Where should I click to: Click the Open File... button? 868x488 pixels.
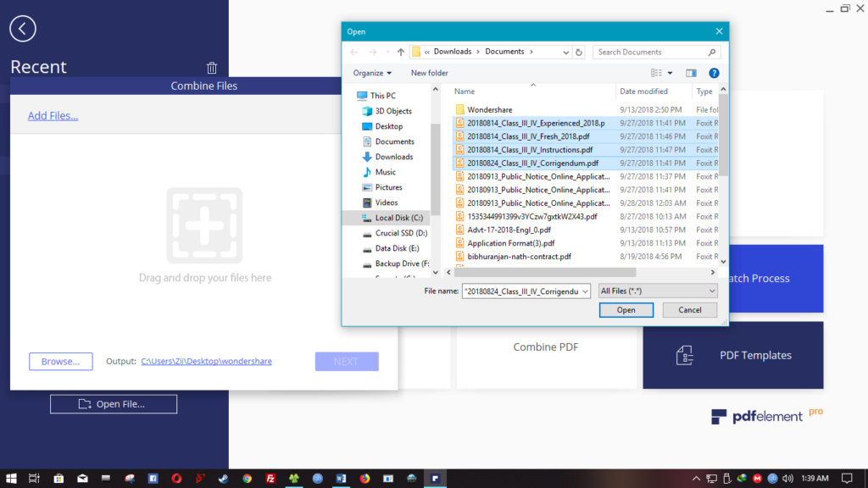click(x=114, y=404)
